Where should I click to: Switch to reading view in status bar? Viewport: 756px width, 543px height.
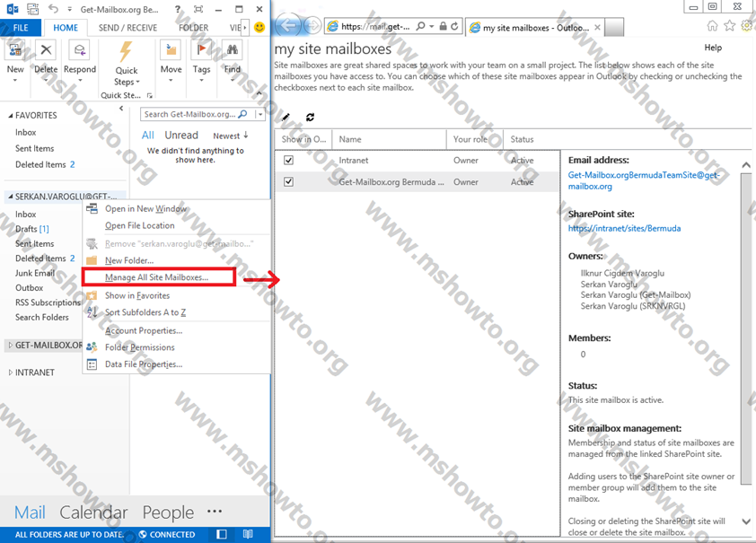coord(248,534)
